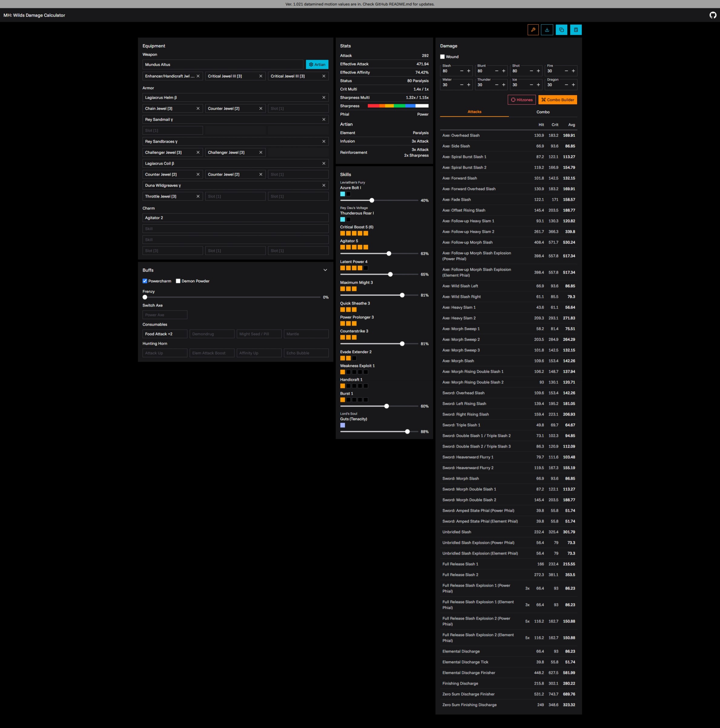Screen dimensions: 720x728
Task: Select the Attacks tab
Action: (474, 112)
